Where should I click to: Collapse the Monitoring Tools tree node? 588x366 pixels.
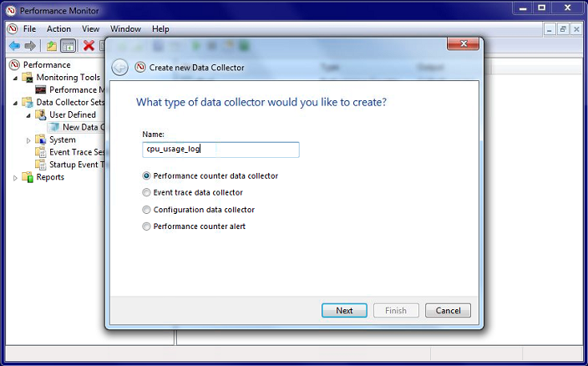coord(15,78)
